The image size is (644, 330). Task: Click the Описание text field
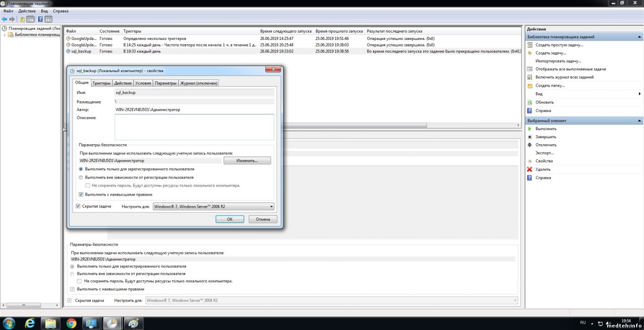(194, 127)
